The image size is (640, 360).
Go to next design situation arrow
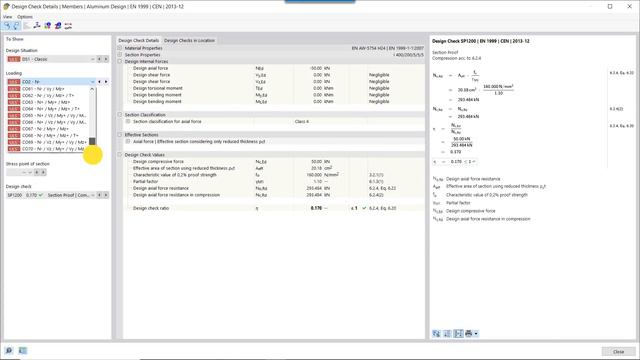coord(106,59)
